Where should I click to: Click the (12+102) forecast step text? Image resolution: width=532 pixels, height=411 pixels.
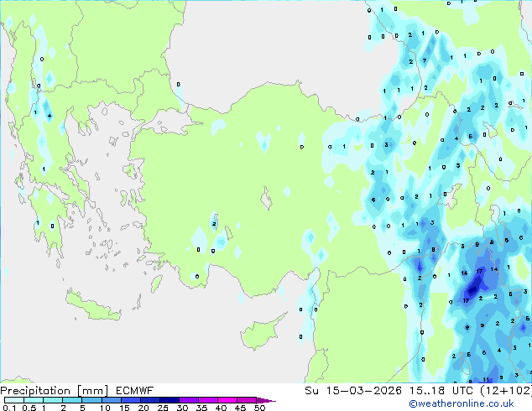click(506, 391)
